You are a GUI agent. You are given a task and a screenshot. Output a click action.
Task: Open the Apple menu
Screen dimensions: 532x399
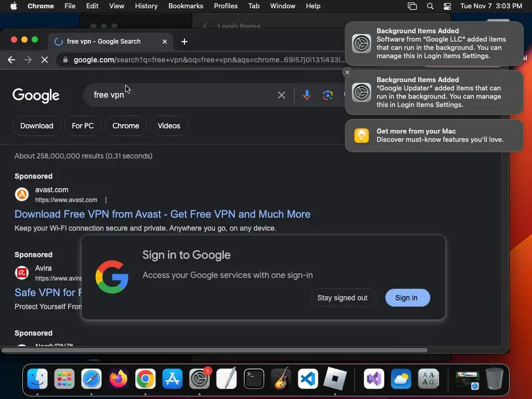click(14, 6)
